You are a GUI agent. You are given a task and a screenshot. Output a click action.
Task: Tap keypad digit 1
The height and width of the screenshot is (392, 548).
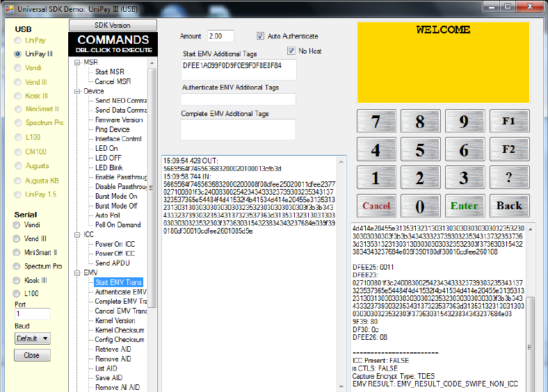(x=376, y=177)
